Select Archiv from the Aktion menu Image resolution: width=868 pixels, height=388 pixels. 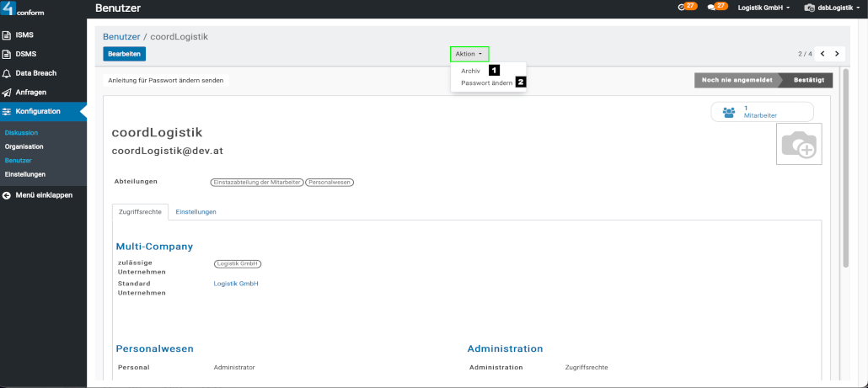coord(470,72)
